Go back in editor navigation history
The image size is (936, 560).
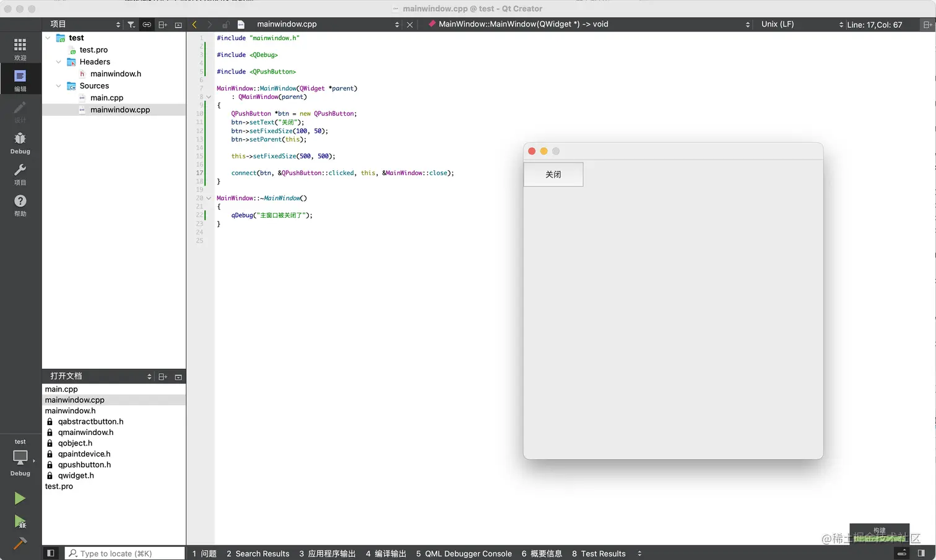pyautogui.click(x=194, y=24)
